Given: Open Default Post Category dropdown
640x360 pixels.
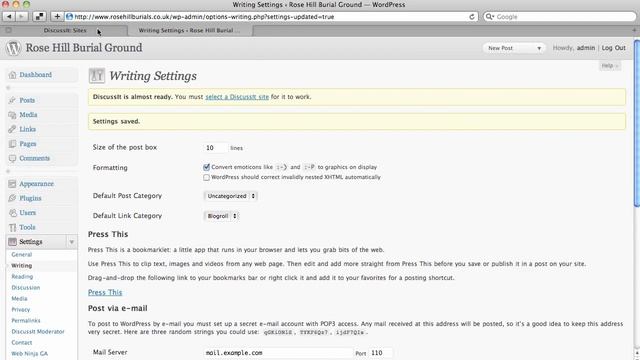Looking at the screenshot, I should click(x=231, y=196).
